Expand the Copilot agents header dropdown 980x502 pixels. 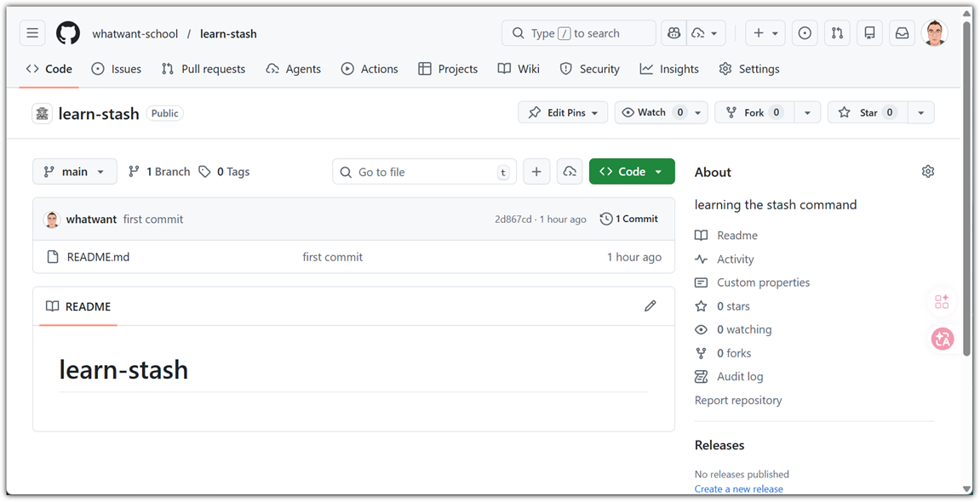point(706,33)
